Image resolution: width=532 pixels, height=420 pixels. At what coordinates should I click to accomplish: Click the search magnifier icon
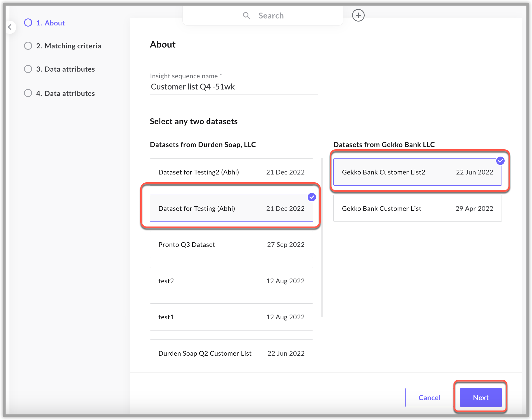pos(246,16)
